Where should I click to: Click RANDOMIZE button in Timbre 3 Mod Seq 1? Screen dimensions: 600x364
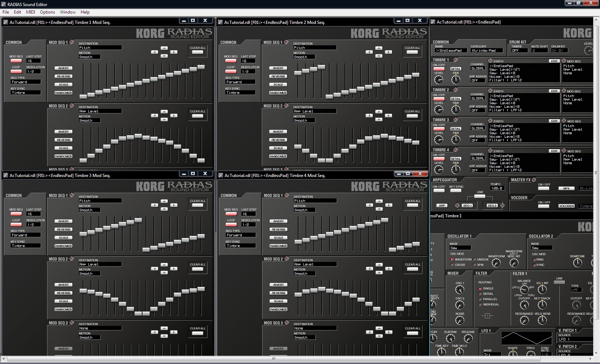tap(64, 246)
